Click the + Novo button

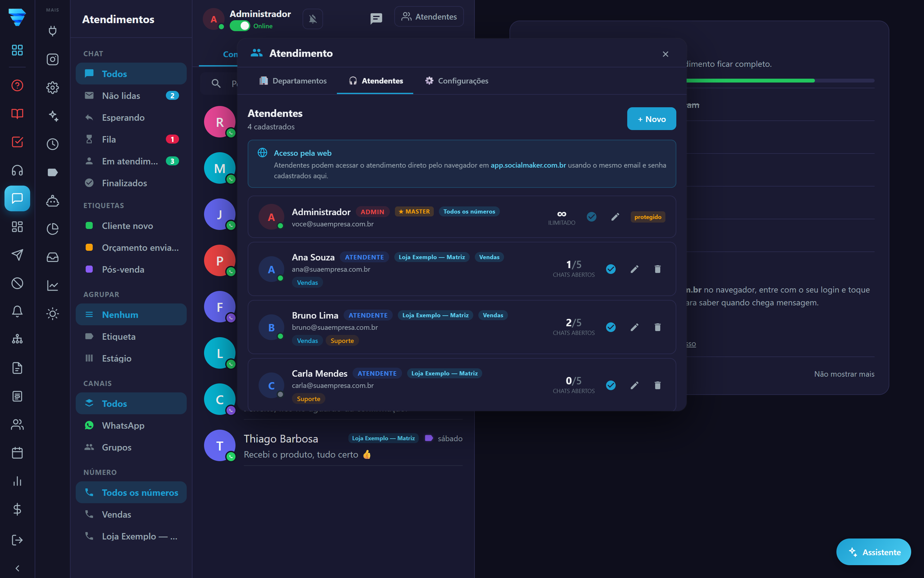pos(651,119)
